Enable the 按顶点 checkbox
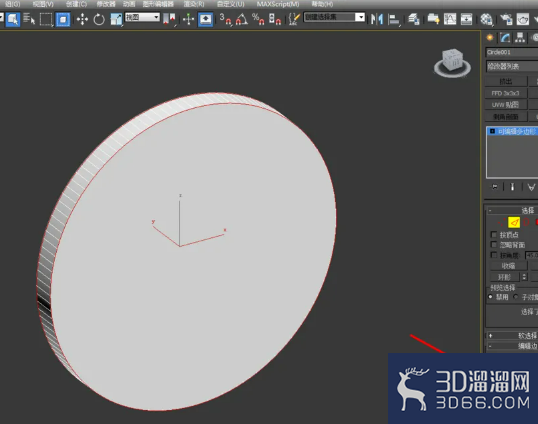The height and width of the screenshot is (424, 538). pos(494,235)
